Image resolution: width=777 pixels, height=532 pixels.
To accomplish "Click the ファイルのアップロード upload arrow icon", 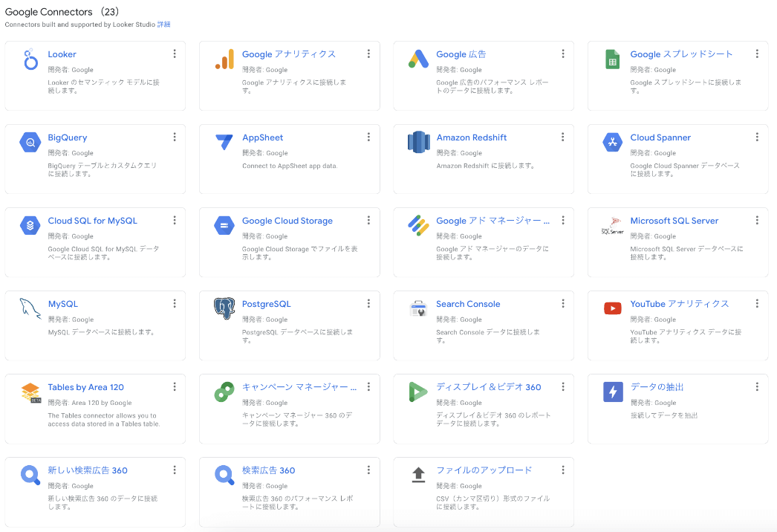I will coord(419,475).
